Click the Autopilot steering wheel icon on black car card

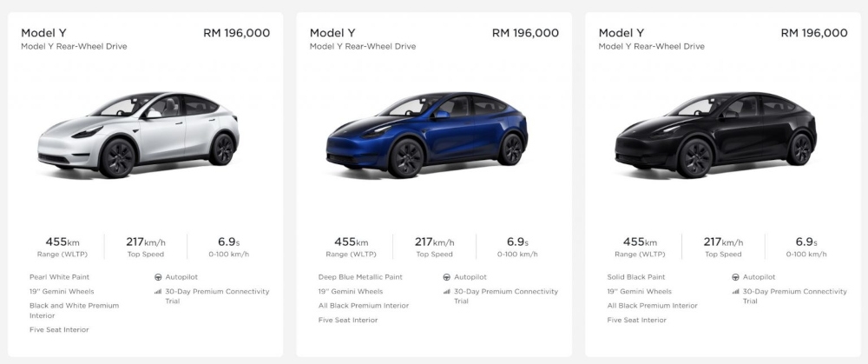tap(735, 277)
